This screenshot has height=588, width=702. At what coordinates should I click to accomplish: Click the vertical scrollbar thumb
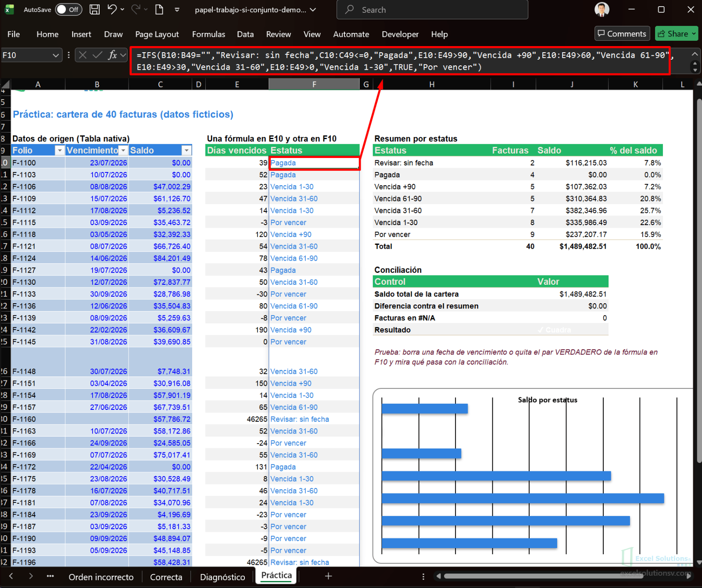coord(698,281)
